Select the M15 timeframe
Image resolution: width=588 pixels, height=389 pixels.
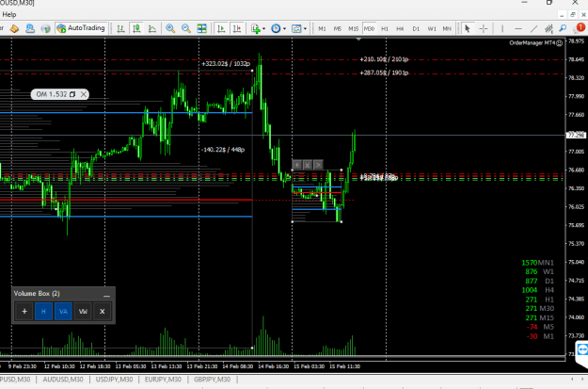point(353,28)
